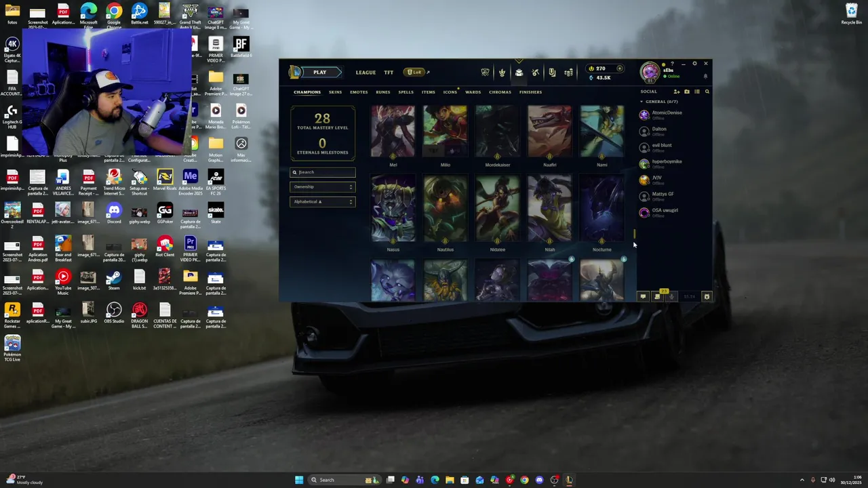Switch to the Wards tab

(473, 92)
